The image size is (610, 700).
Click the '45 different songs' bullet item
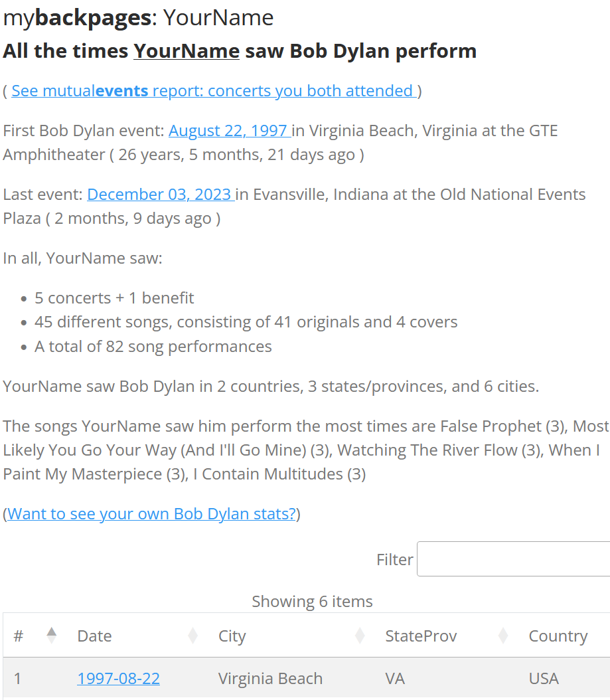tap(246, 322)
